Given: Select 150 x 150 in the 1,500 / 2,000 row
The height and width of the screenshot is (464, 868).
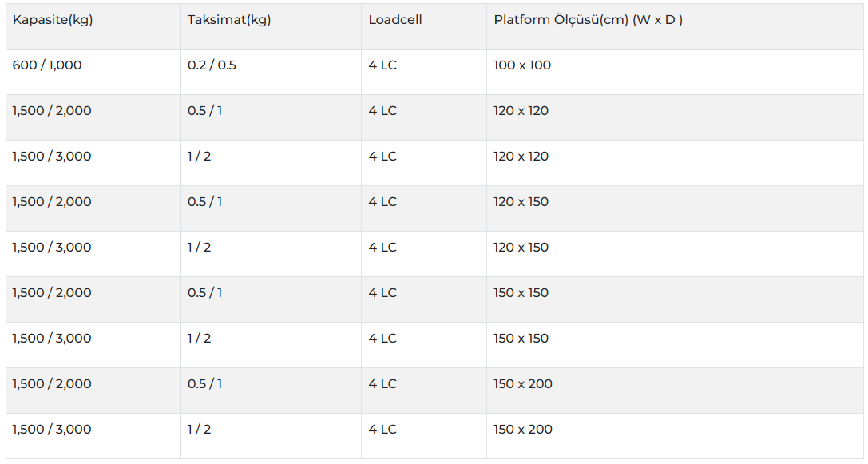Looking at the screenshot, I should point(521,293).
